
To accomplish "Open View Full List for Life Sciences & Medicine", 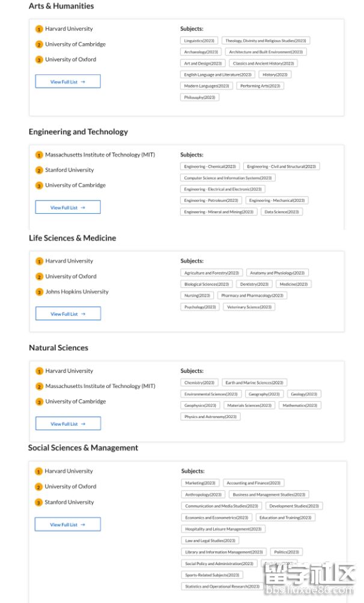I will [x=68, y=314].
